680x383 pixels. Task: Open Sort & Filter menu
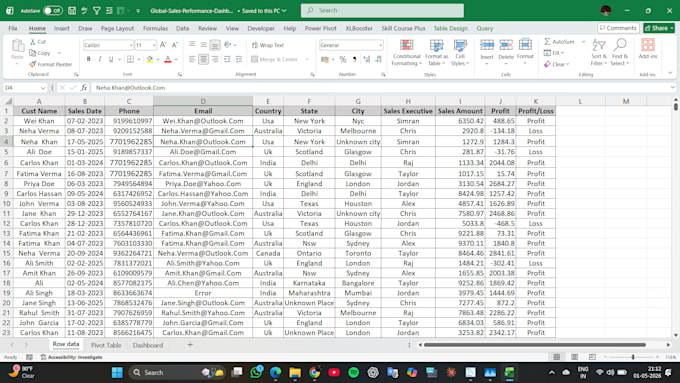(x=599, y=52)
